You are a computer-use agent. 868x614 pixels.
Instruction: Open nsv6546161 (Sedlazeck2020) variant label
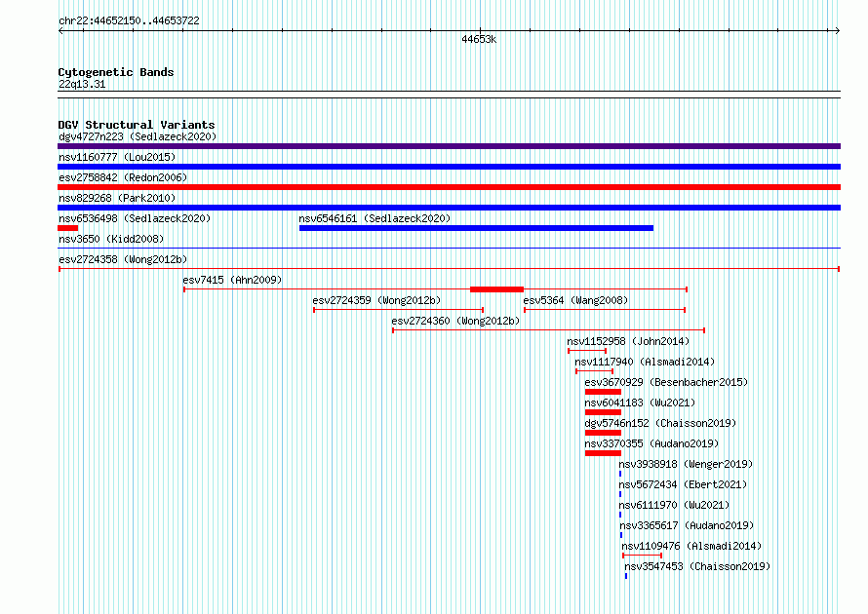coord(375,218)
